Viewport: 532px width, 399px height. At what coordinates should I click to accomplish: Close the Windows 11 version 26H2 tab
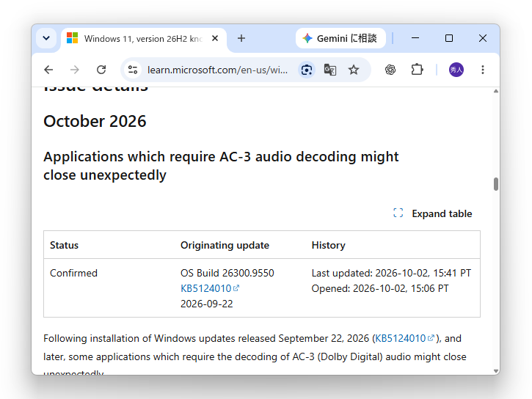215,38
